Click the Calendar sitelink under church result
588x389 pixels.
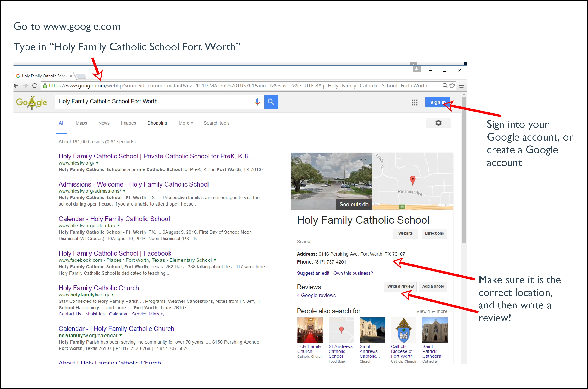[x=118, y=314]
